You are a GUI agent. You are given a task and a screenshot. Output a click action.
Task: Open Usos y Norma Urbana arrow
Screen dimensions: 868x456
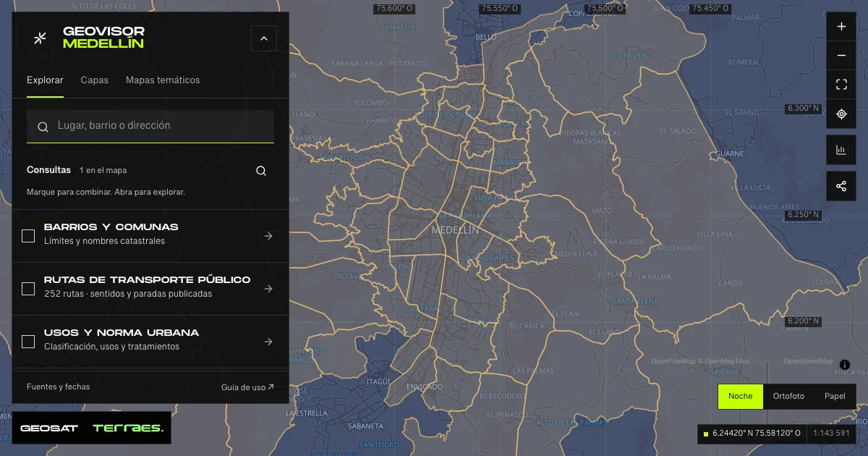click(x=268, y=342)
